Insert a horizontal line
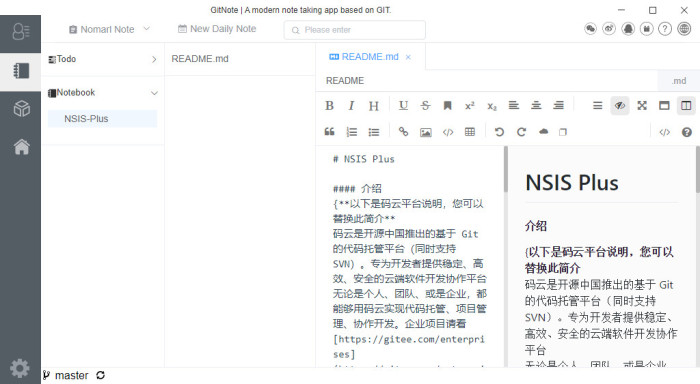700x384 pixels. pyautogui.click(x=597, y=106)
